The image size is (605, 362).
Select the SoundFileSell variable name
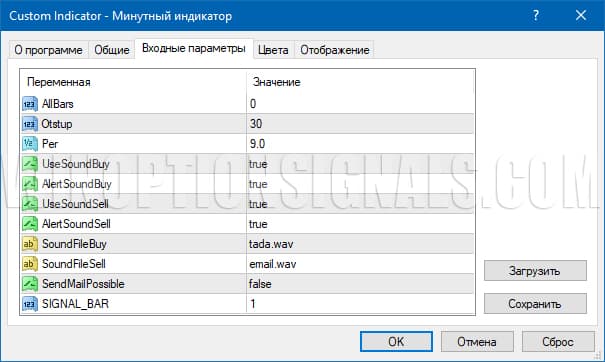coord(74,264)
